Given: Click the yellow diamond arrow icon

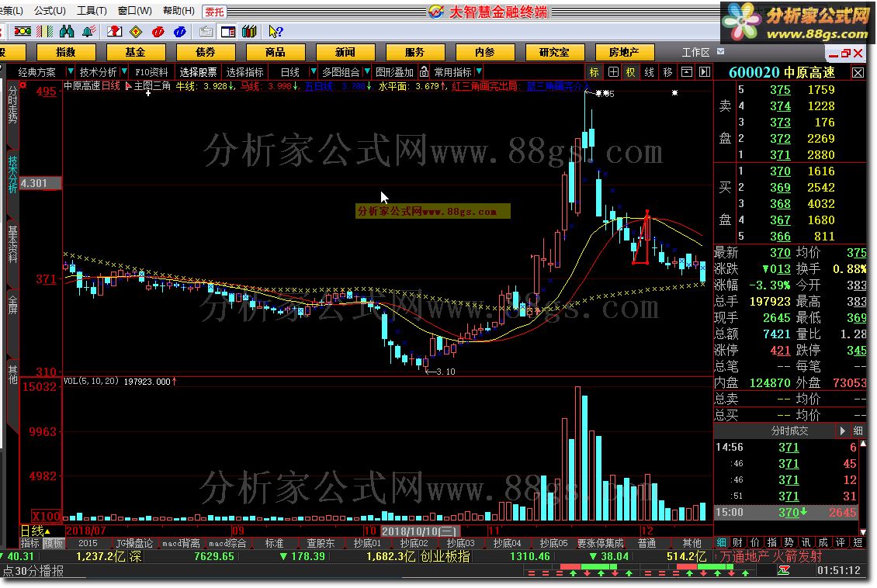Looking at the screenshot, I should tap(136, 31).
